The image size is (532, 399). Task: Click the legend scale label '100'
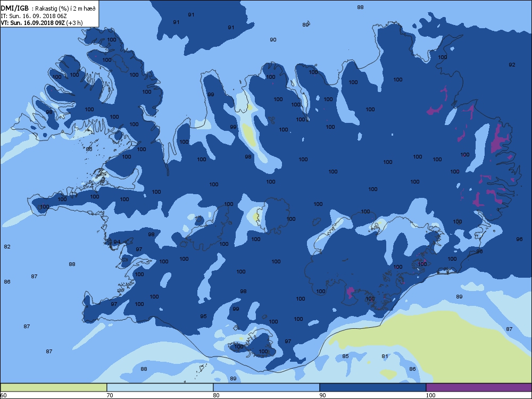click(x=430, y=395)
